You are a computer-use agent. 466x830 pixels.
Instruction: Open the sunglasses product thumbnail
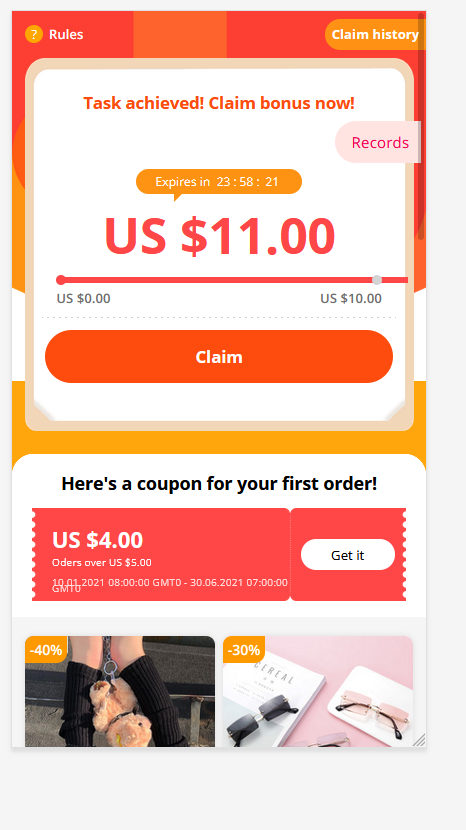[x=318, y=691]
